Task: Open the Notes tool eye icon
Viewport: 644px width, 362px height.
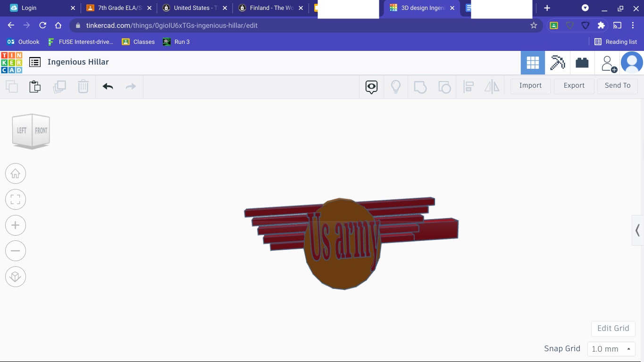Action: coord(371,87)
